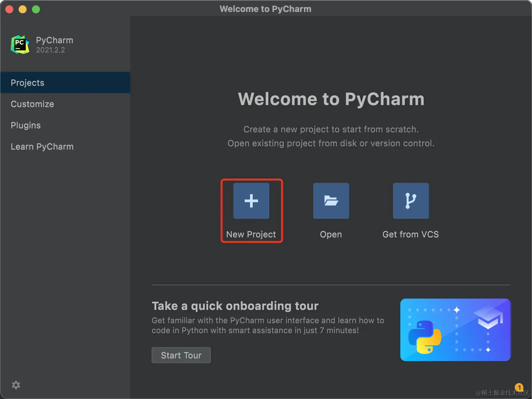Maximize the window with the green button
This screenshot has width=532, height=399.
click(36, 9)
